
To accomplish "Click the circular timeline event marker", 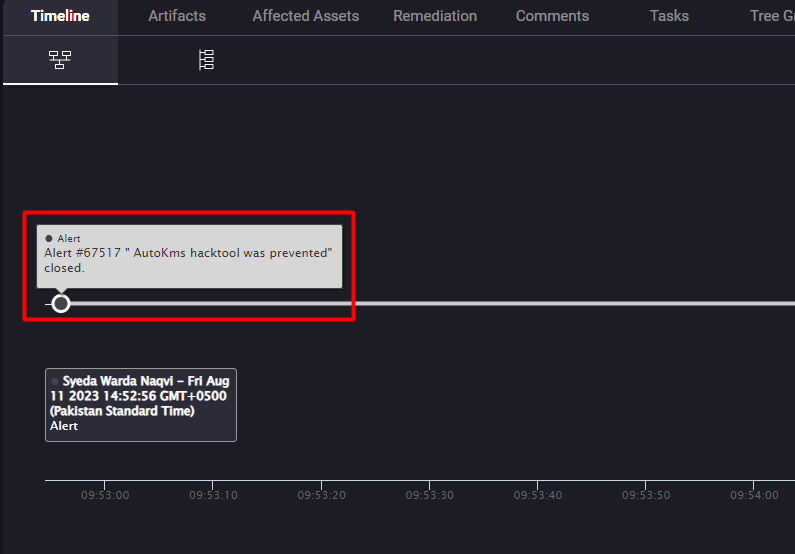I will click(61, 304).
